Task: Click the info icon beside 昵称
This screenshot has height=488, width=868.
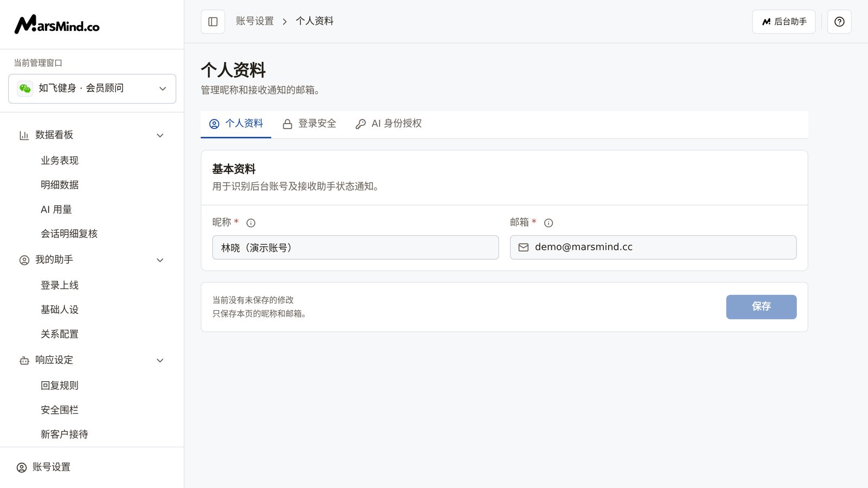Action: pyautogui.click(x=251, y=223)
